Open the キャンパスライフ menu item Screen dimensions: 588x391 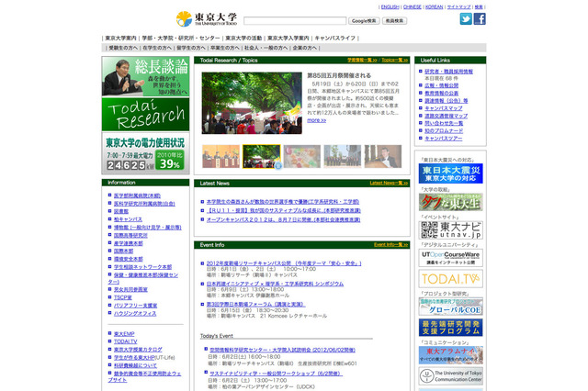[334, 39]
